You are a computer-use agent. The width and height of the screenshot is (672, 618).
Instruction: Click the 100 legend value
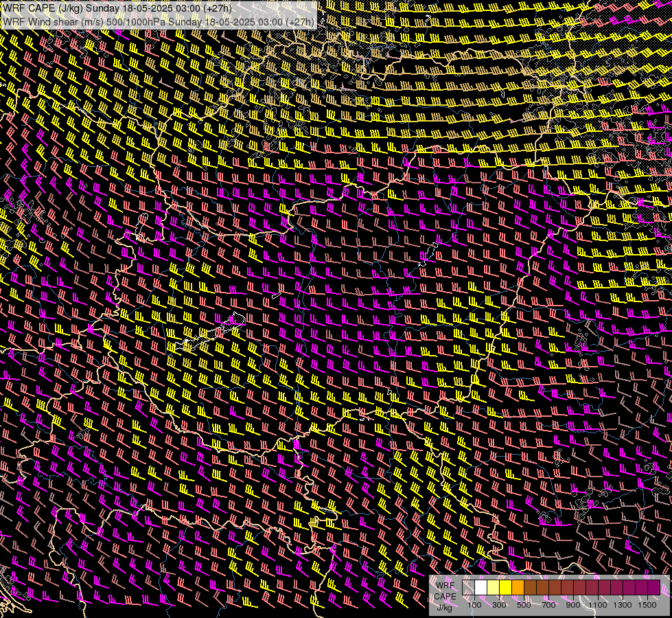(x=474, y=605)
